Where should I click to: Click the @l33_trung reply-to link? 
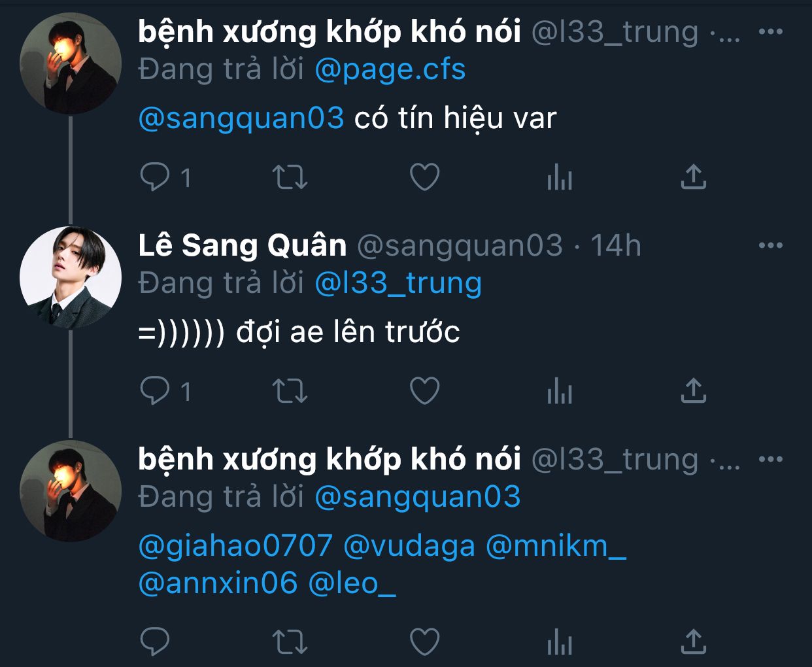(398, 283)
